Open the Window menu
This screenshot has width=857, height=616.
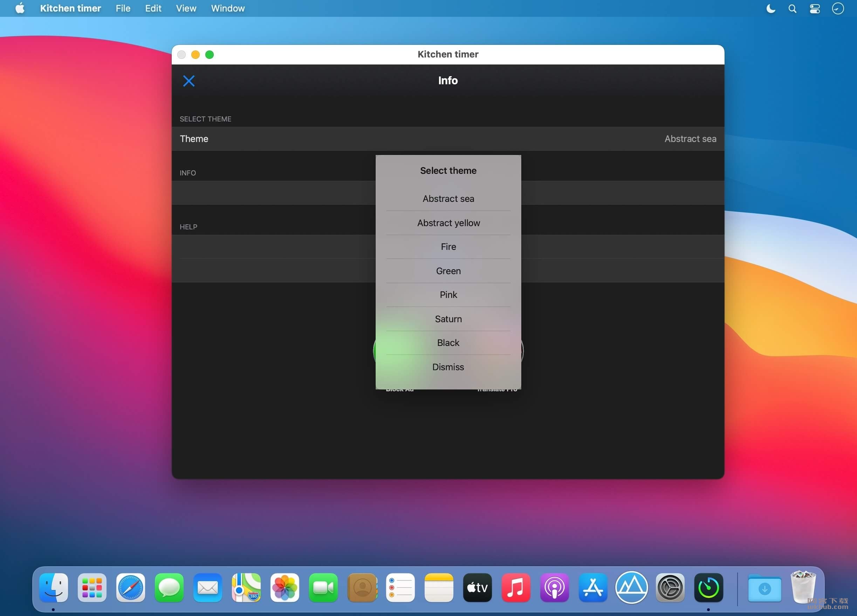[x=228, y=8]
